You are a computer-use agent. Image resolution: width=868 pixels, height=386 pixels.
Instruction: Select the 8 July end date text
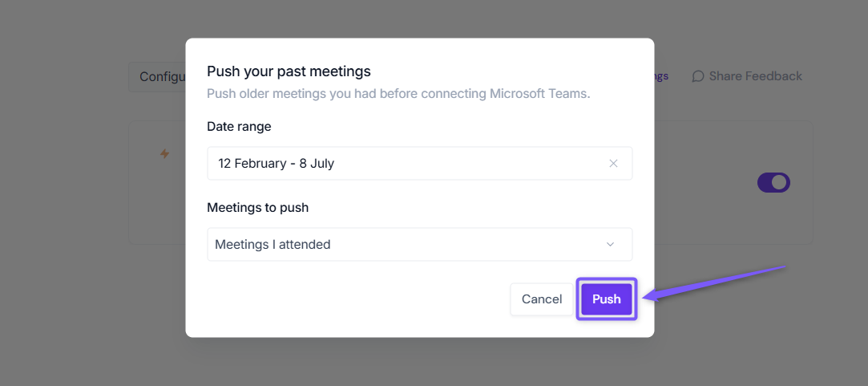click(x=317, y=164)
